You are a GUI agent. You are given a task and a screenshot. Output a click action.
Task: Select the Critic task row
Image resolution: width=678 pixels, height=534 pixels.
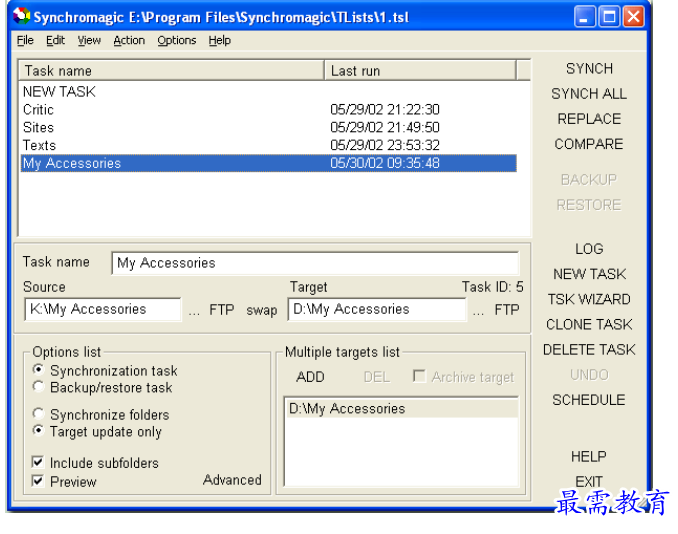(x=268, y=109)
